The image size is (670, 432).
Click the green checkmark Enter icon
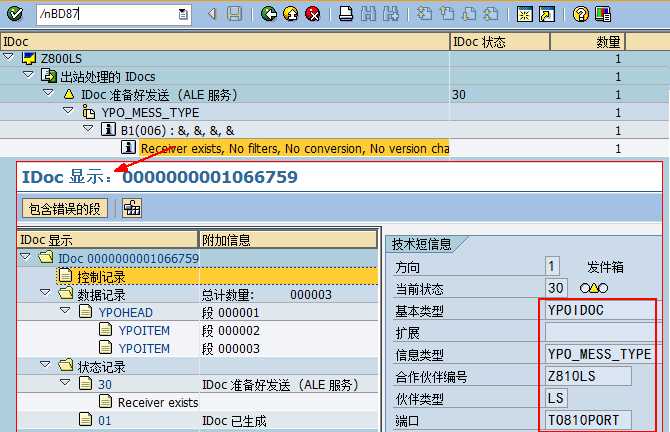[x=15, y=14]
